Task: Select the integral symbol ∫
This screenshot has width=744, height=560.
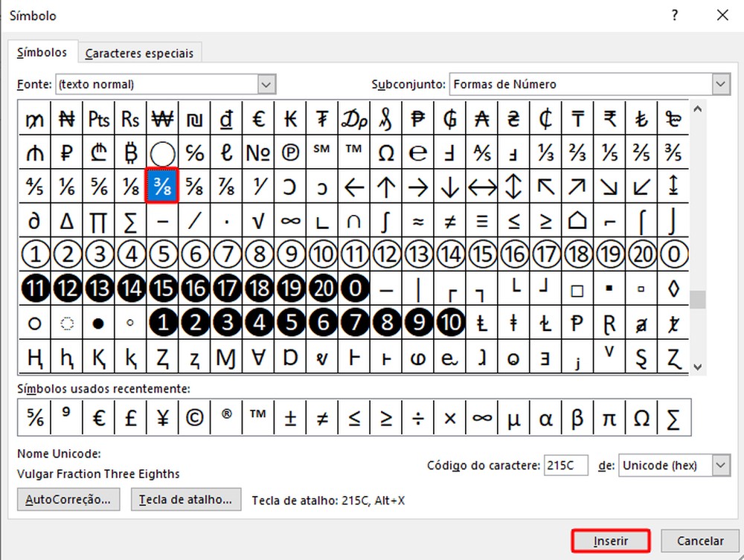Action: [x=386, y=220]
